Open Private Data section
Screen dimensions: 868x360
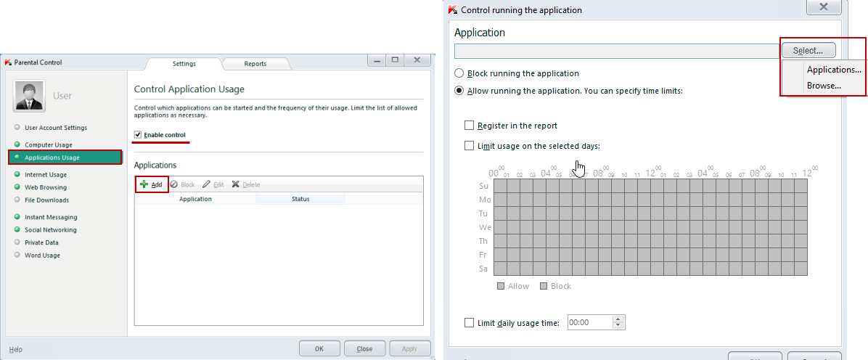coord(41,242)
